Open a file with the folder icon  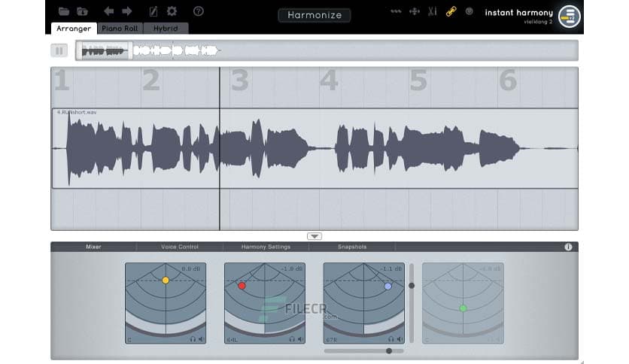point(64,11)
